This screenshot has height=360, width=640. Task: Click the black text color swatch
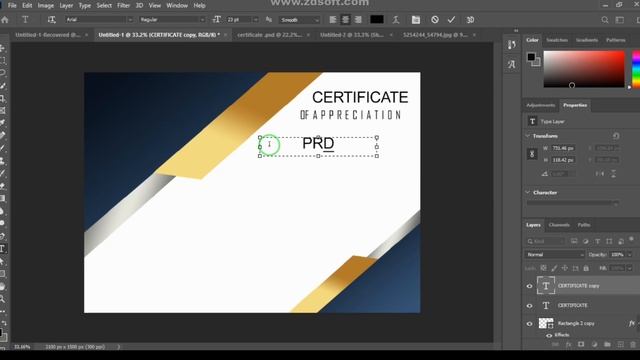[377, 20]
